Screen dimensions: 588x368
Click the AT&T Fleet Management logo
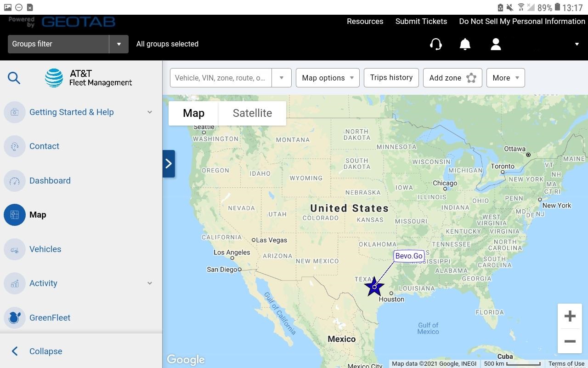88,78
